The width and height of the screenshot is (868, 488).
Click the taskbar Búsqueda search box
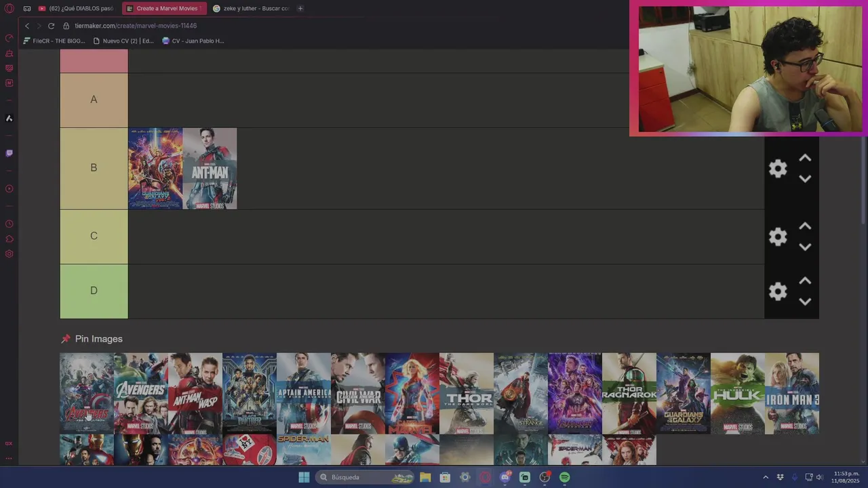click(x=365, y=477)
